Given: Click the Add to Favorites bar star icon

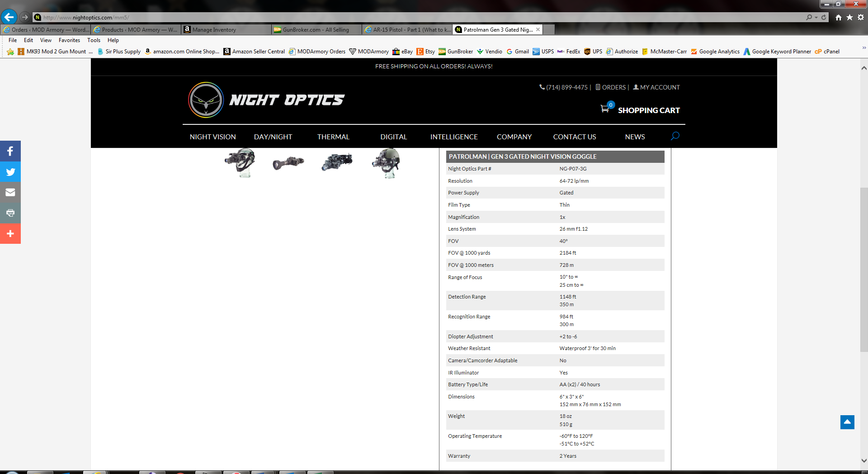Looking at the screenshot, I should click(x=10, y=52).
